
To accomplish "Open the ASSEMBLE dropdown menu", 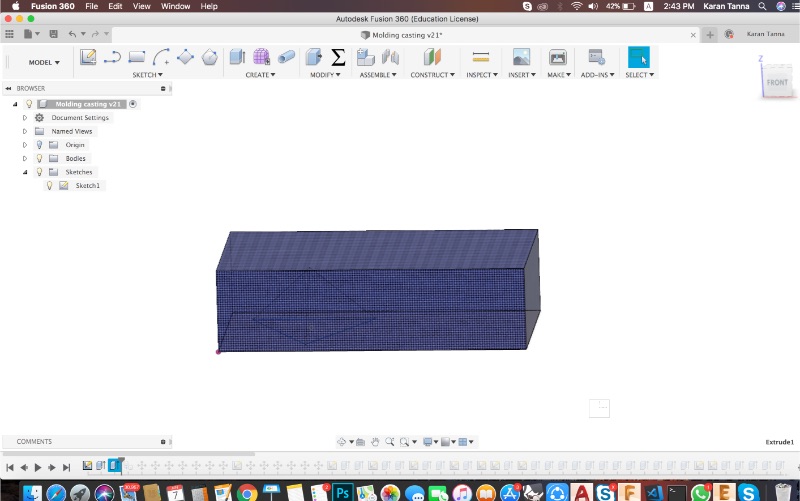I will pos(378,75).
